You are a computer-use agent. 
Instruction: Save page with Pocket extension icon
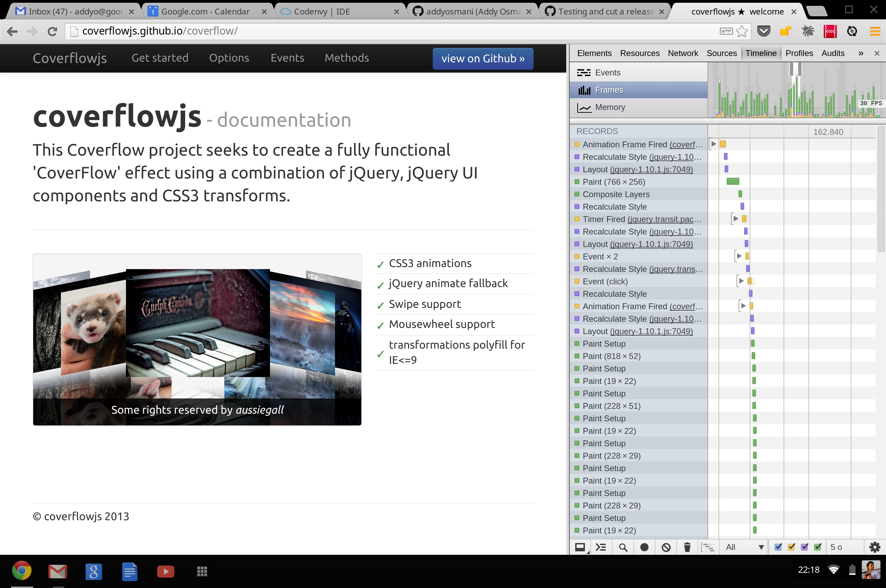pos(764,31)
